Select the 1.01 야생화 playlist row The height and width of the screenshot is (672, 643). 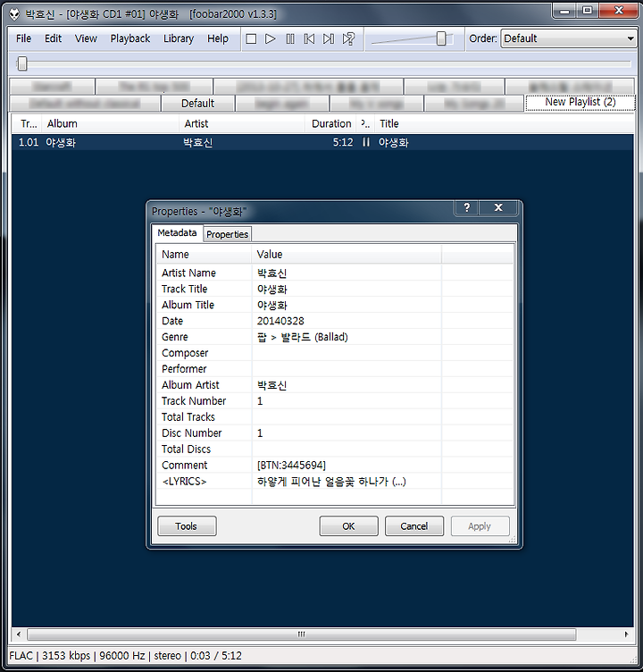coord(322,142)
